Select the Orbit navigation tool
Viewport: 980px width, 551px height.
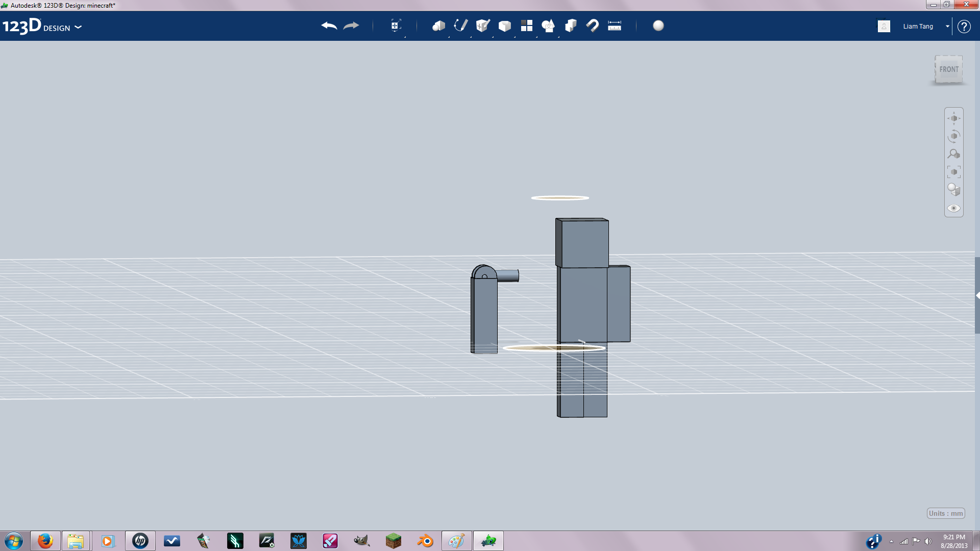click(954, 136)
